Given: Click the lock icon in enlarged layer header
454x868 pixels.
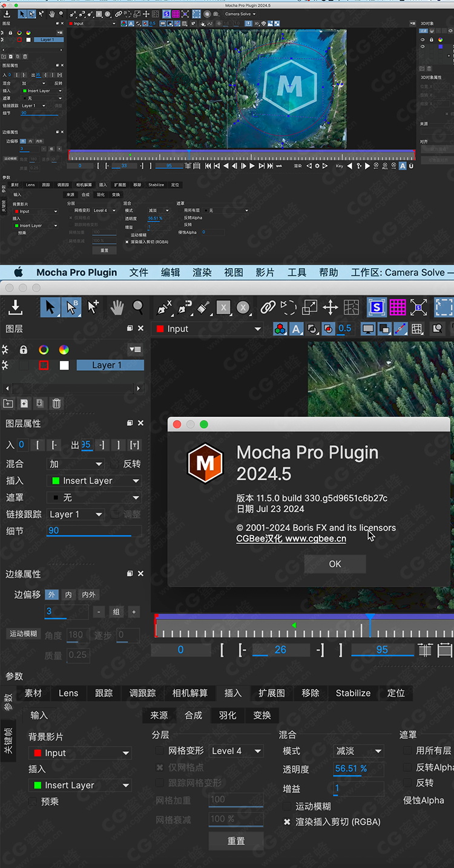Looking at the screenshot, I should (x=24, y=350).
